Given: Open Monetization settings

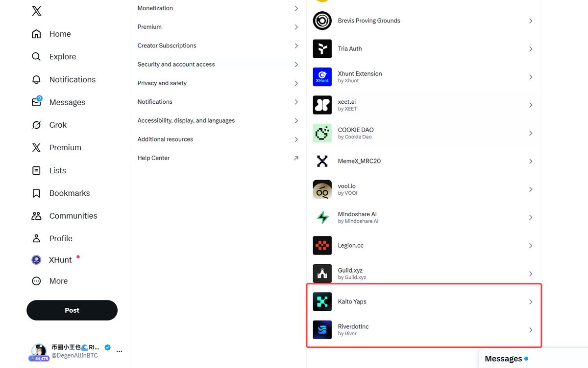Looking at the screenshot, I should [x=219, y=8].
